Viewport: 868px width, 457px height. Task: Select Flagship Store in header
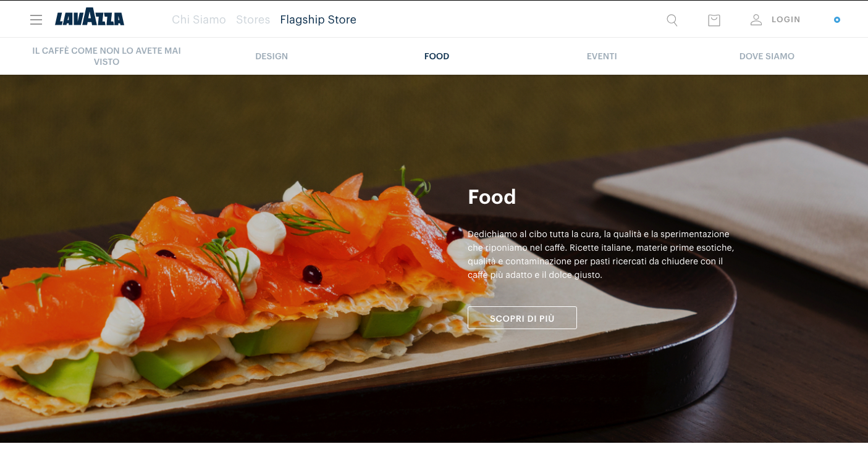tap(318, 20)
